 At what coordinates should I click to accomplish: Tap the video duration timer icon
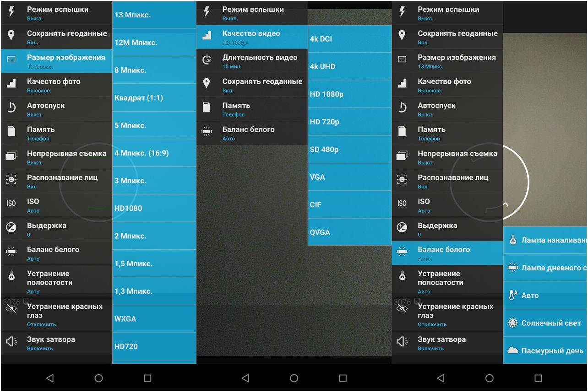(207, 60)
